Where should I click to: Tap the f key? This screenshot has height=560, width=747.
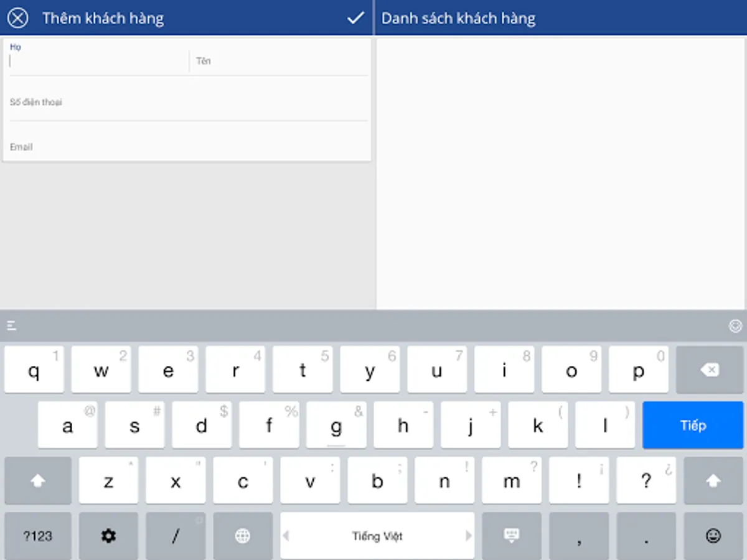(x=269, y=425)
